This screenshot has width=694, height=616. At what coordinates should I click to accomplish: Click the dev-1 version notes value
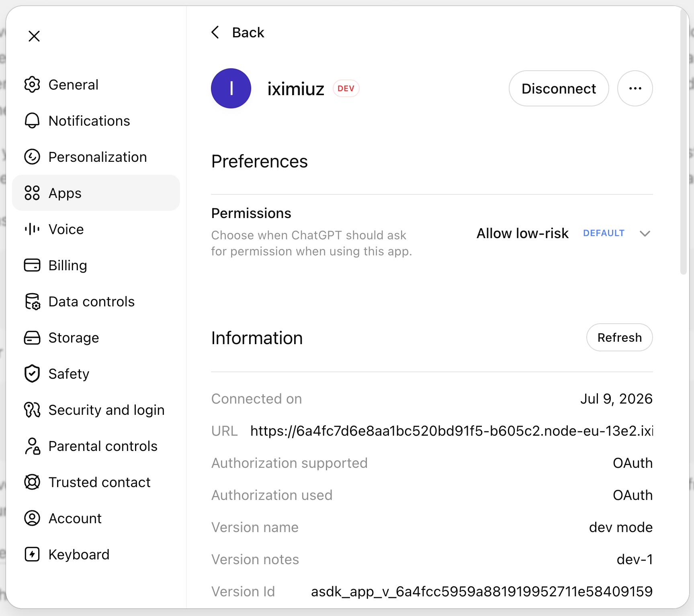point(635,559)
